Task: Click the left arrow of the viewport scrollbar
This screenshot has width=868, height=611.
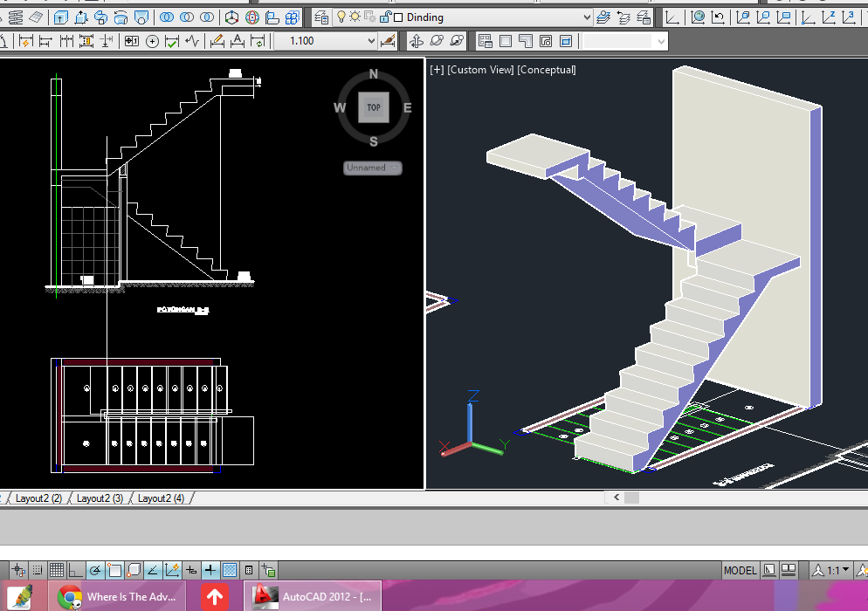Action: pyautogui.click(x=617, y=497)
